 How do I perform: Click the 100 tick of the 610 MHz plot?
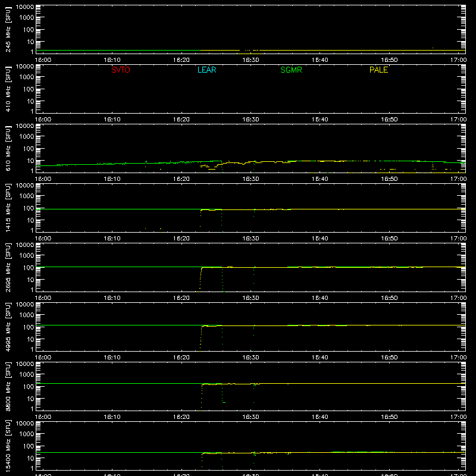29,149
